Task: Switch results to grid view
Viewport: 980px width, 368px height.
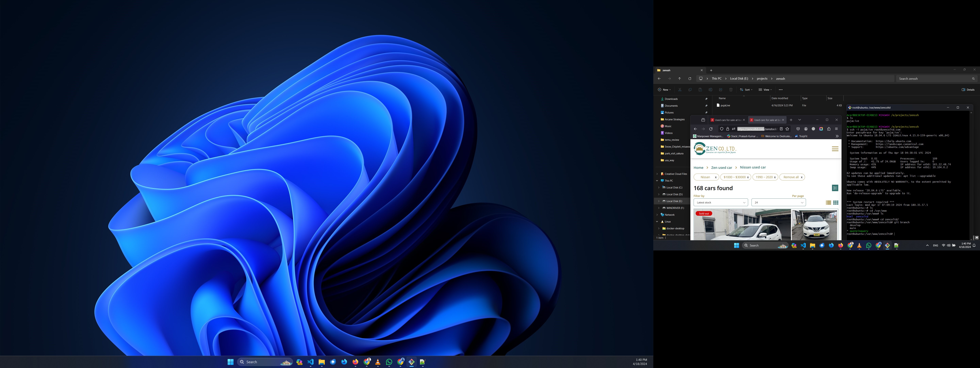Action: (836, 203)
